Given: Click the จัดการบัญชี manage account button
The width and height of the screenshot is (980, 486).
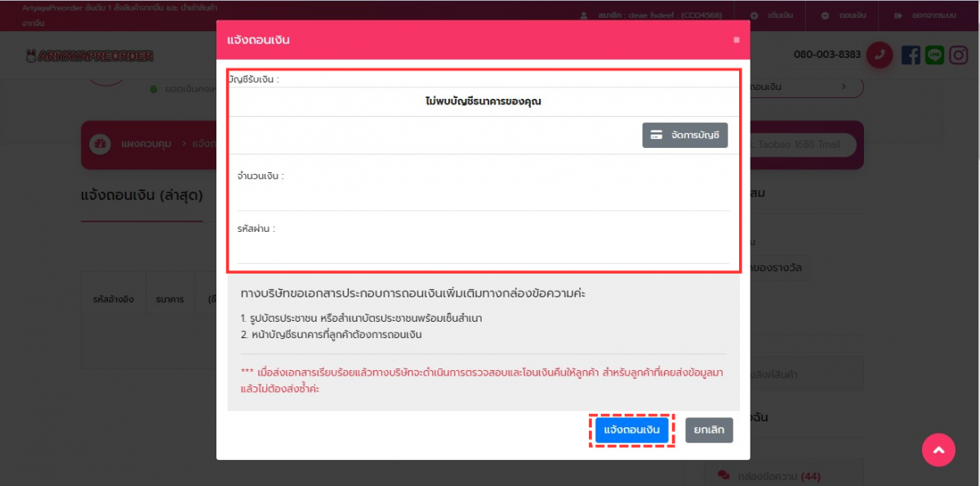Looking at the screenshot, I should tap(684, 136).
